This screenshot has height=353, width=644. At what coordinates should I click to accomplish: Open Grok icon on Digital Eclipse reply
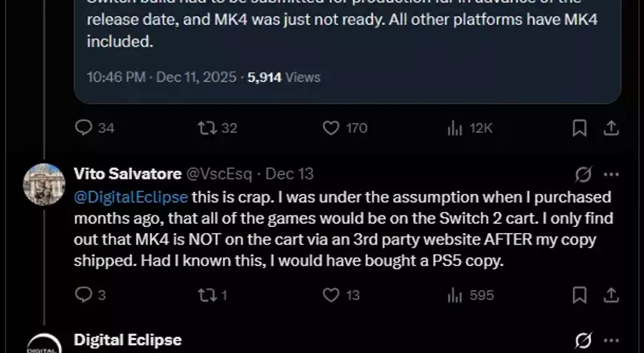click(x=583, y=340)
